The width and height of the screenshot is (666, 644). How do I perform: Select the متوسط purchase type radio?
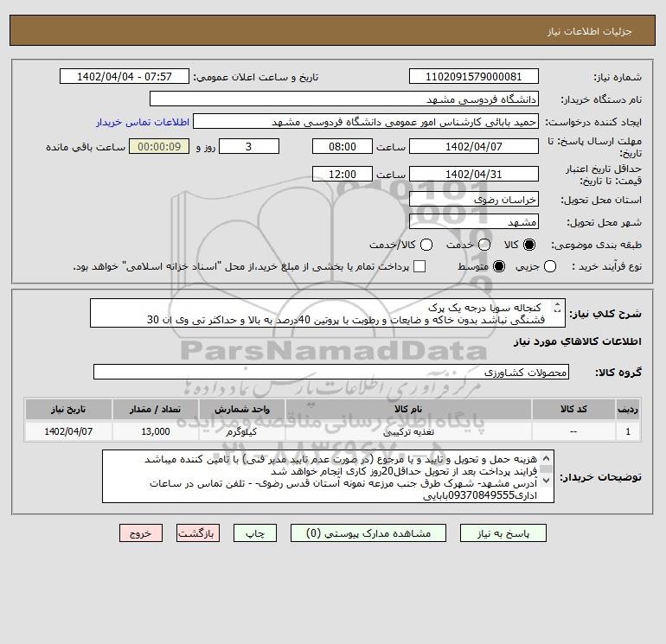(499, 266)
